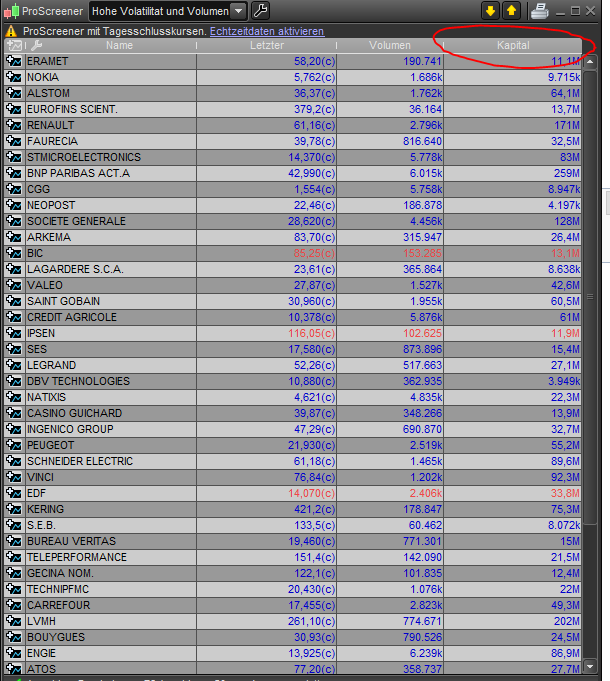Open chart icon for RENAULT row
This screenshot has width=610, height=681.
click(14, 125)
